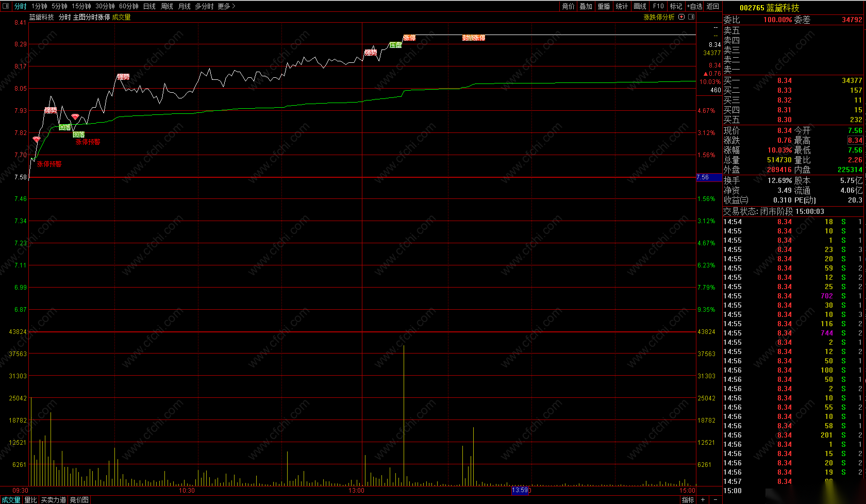Click the 竞价 toolbar button
This screenshot has height=504, width=866.
[x=568, y=6]
